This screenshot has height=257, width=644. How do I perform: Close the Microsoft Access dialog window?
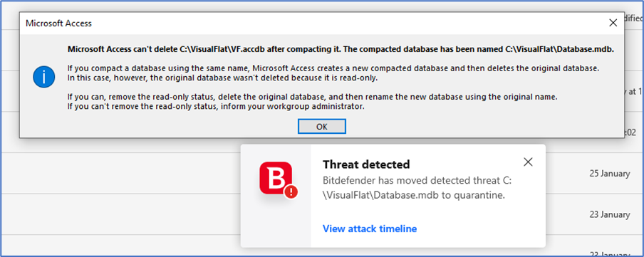pos(613,23)
